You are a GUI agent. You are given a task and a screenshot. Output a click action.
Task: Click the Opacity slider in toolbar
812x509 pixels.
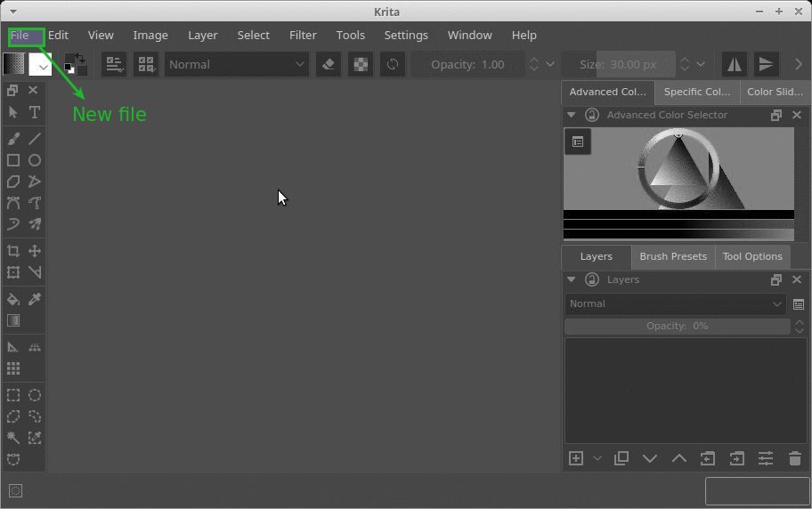click(x=467, y=64)
